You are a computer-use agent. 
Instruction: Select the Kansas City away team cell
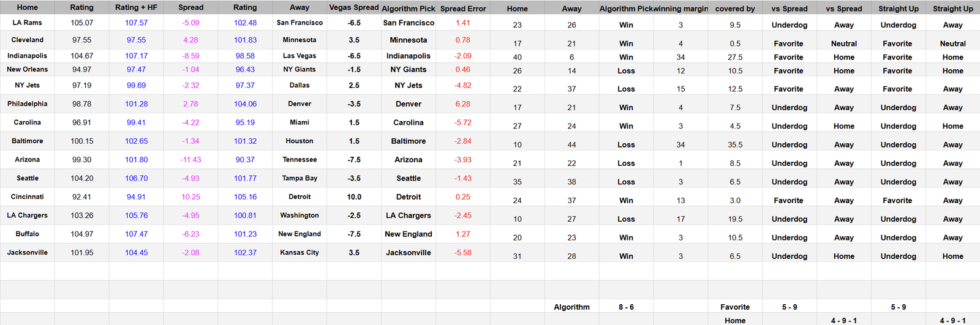pyautogui.click(x=300, y=253)
